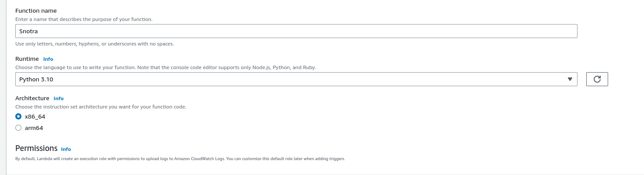Click the Runtime dropdown arrow

570,79
